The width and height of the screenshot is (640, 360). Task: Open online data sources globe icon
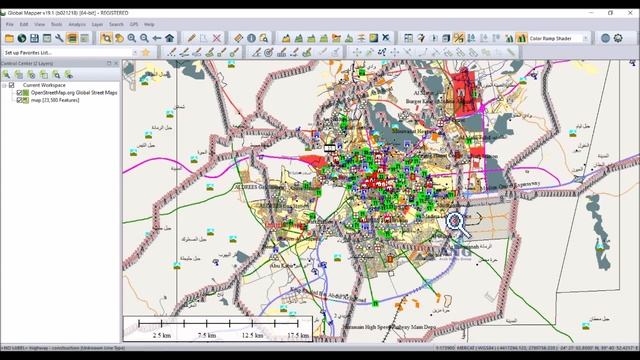pos(22,38)
